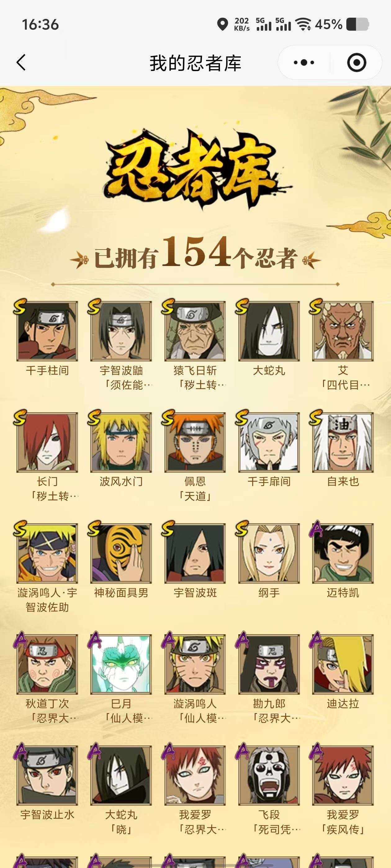Select 纲手 ninja portrait
391x868 pixels.
click(x=269, y=553)
